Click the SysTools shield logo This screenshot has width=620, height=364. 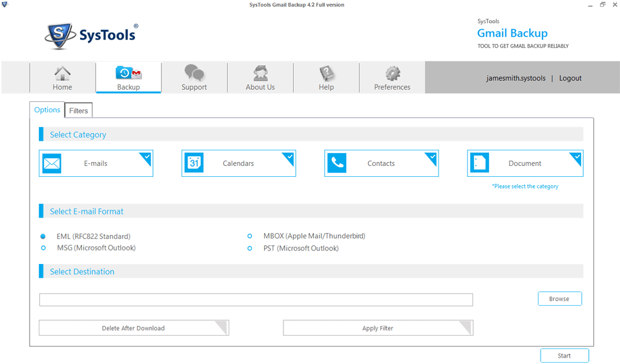(59, 35)
